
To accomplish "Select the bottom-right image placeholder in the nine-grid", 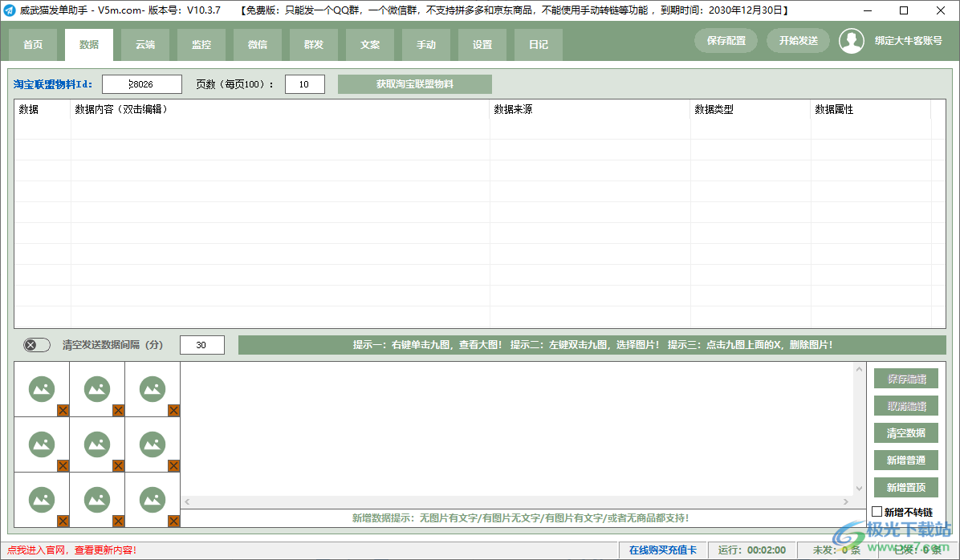I will [x=153, y=500].
